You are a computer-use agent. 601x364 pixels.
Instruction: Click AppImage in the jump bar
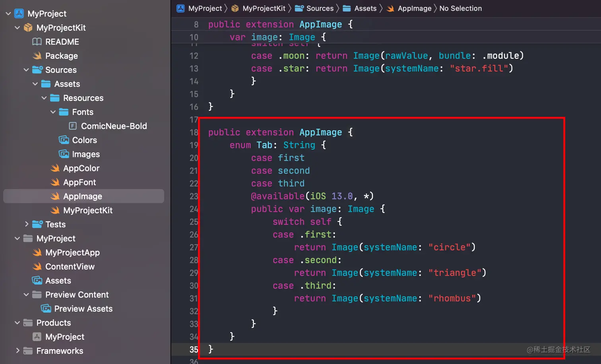click(415, 8)
